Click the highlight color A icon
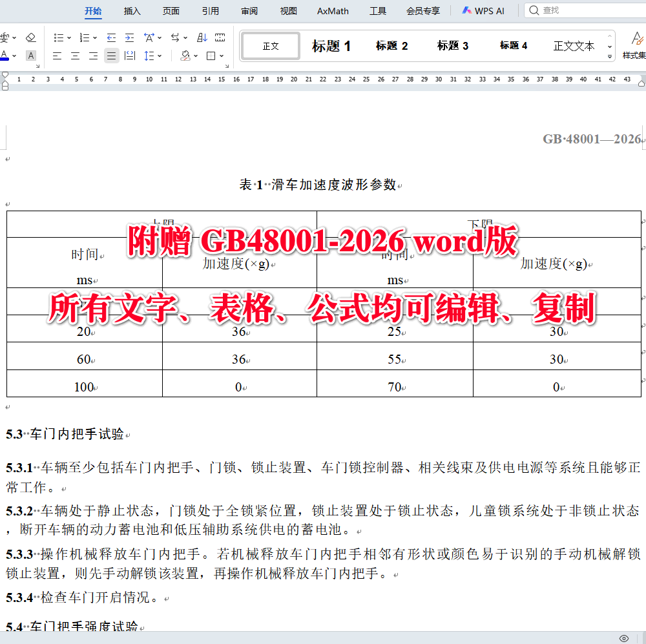Image resolution: width=646 pixels, height=644 pixels. (x=30, y=56)
